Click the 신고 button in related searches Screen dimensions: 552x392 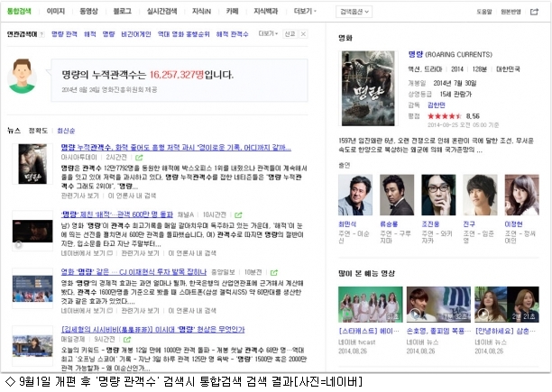point(290,33)
